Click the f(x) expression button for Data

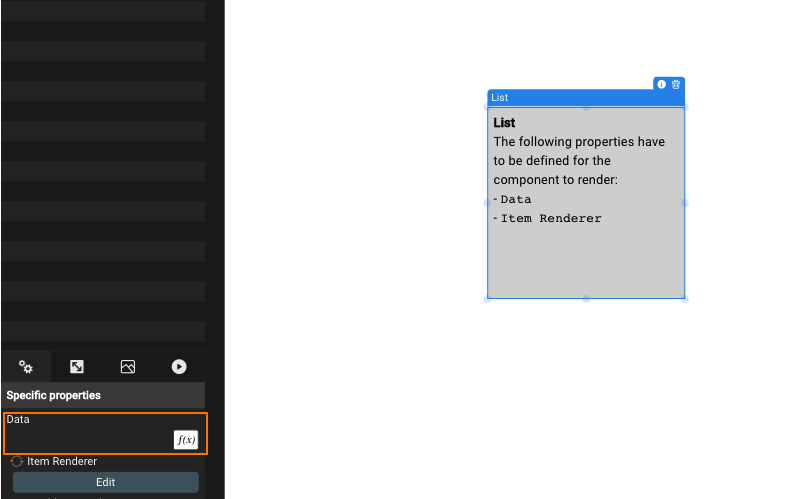coord(186,440)
